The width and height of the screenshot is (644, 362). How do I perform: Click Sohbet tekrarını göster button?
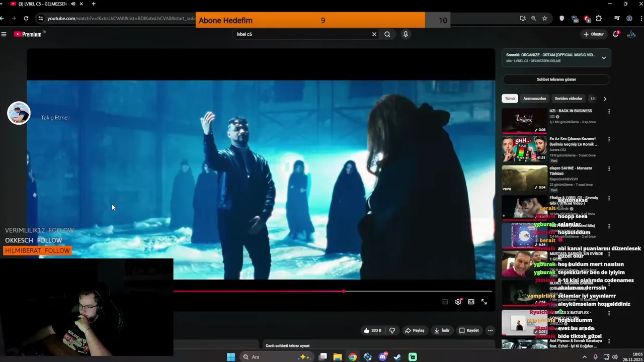pos(556,79)
